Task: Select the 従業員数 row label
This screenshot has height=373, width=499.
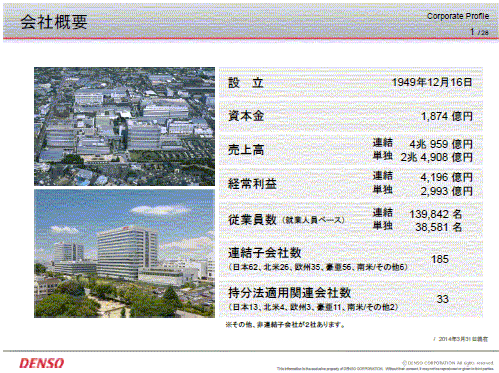Action: click(252, 219)
